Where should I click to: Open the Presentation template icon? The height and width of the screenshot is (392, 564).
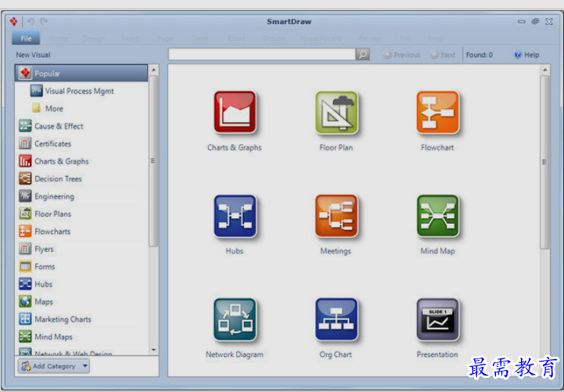437,319
